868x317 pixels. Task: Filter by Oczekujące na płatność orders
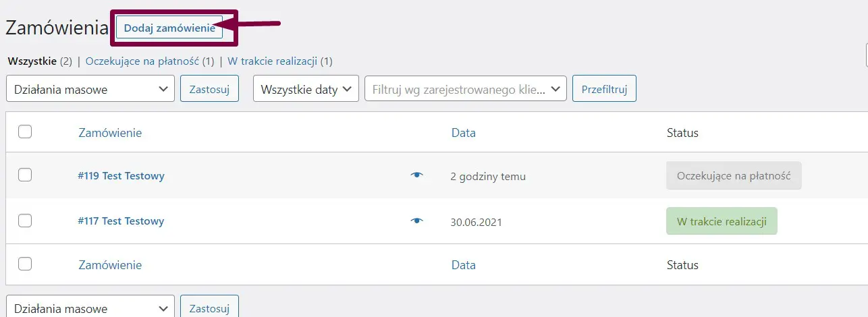[x=142, y=61]
